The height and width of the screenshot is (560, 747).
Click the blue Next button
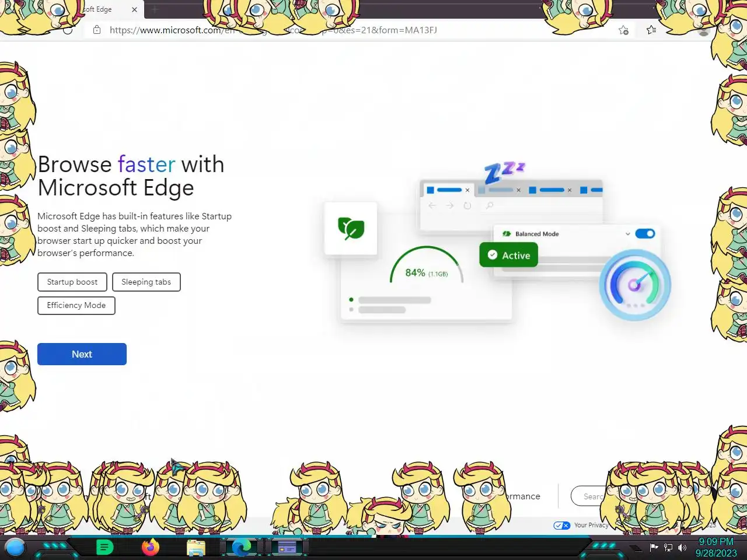point(82,354)
